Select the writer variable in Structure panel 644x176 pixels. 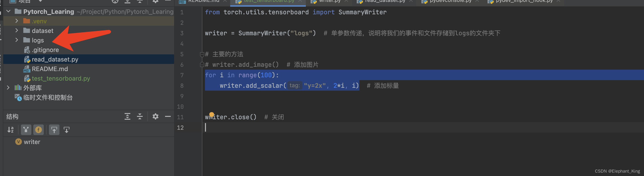(32, 142)
